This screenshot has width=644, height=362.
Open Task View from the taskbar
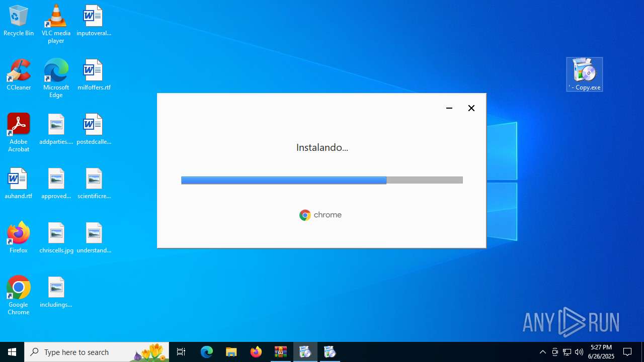coord(181,352)
